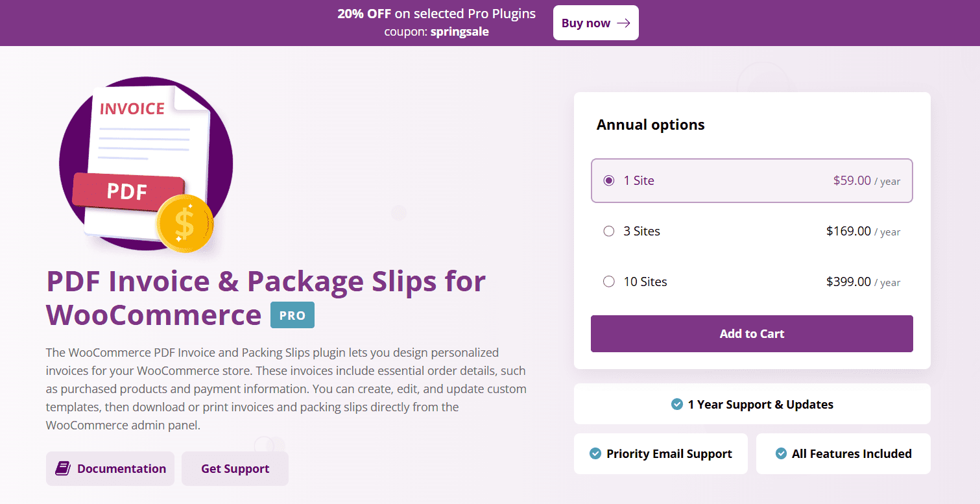
Task: Open the Documentation link
Action: click(x=110, y=468)
